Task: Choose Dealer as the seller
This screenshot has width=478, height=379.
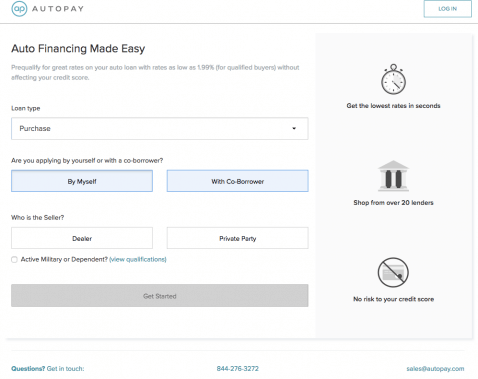Action: 82,238
